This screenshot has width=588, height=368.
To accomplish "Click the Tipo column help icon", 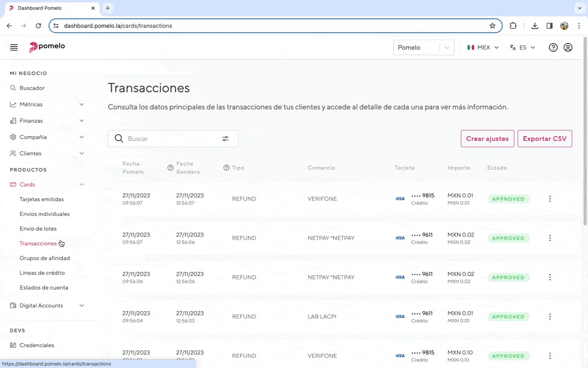I will pos(226,168).
